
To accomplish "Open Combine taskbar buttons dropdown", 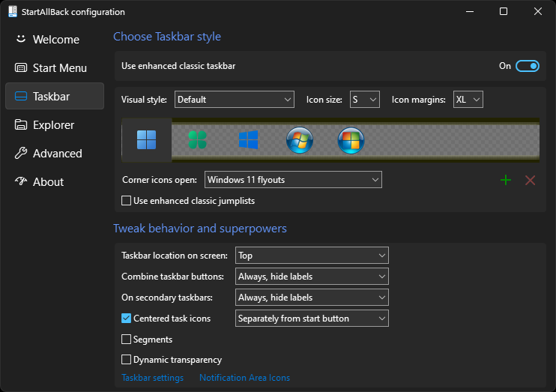I will point(312,277).
